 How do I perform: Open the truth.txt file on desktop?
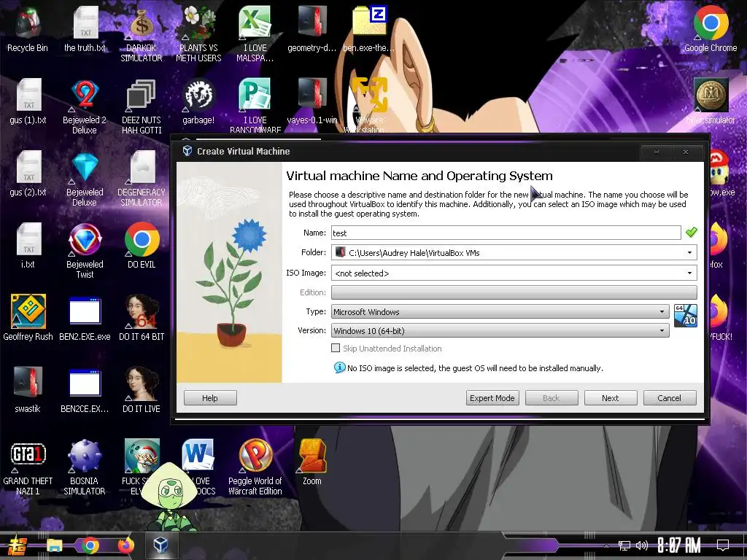click(85, 28)
